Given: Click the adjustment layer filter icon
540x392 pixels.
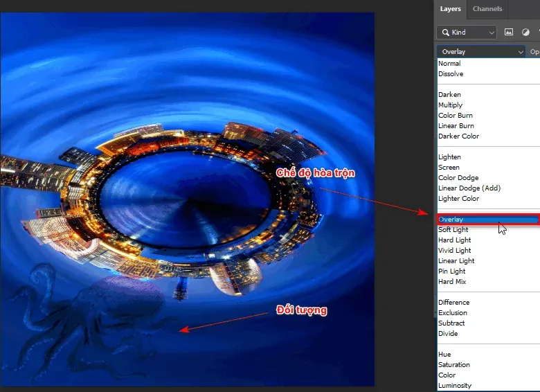Looking at the screenshot, I should [525, 33].
